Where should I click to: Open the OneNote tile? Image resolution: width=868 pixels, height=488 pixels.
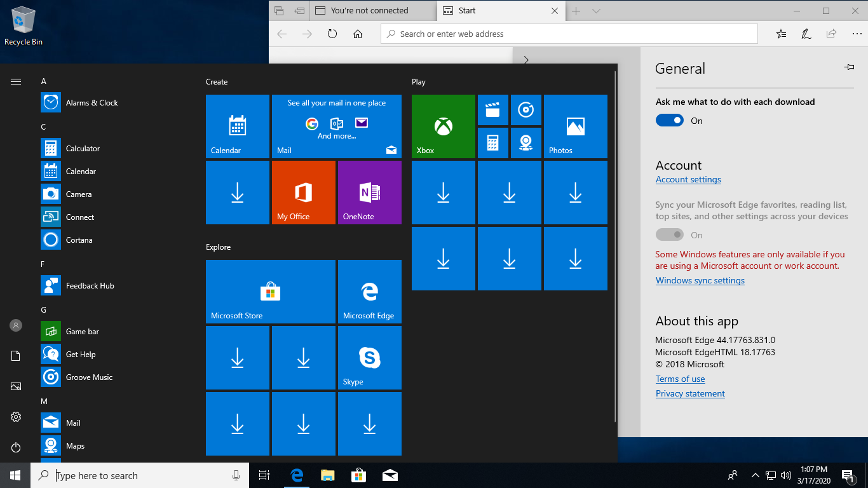370,193
